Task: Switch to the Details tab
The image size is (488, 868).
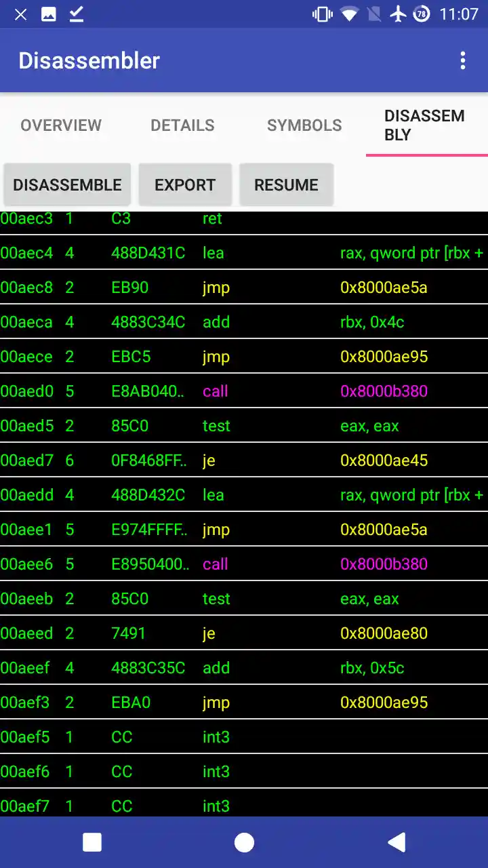Action: 182,125
